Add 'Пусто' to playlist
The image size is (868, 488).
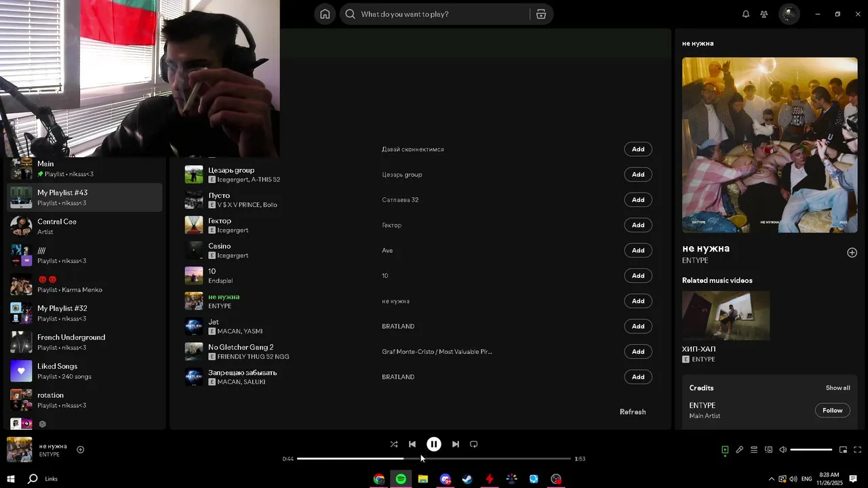pos(638,200)
